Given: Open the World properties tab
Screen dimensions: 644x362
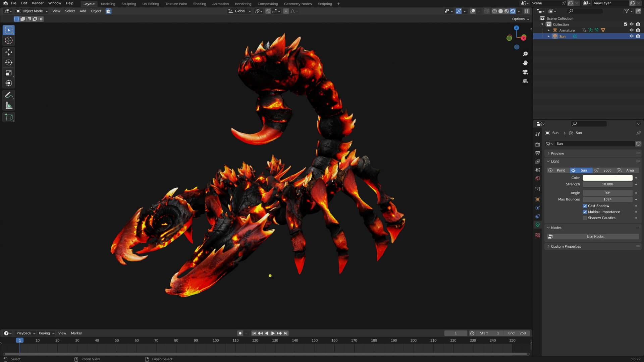Looking at the screenshot, I should pyautogui.click(x=538, y=178).
